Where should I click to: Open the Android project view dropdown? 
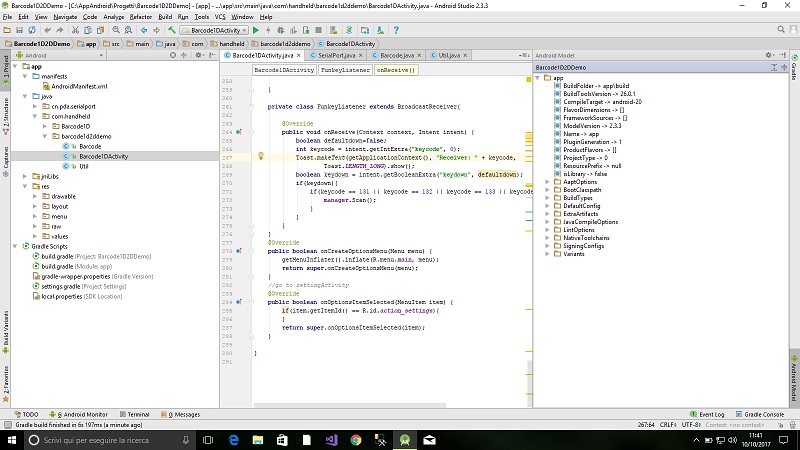pyautogui.click(x=60, y=55)
